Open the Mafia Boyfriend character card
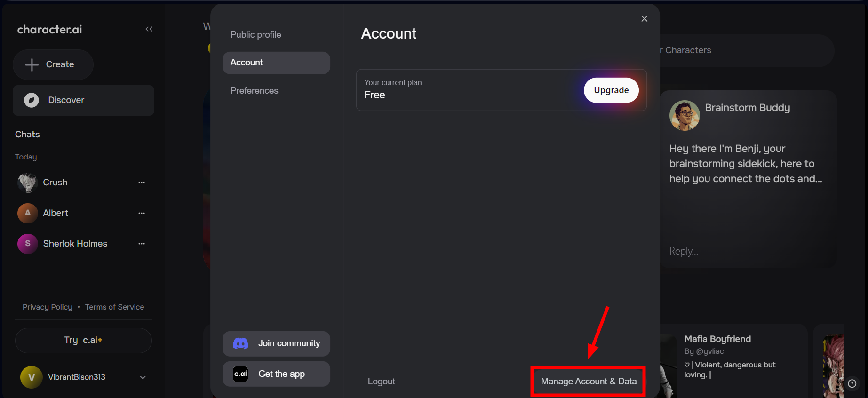 pos(734,360)
